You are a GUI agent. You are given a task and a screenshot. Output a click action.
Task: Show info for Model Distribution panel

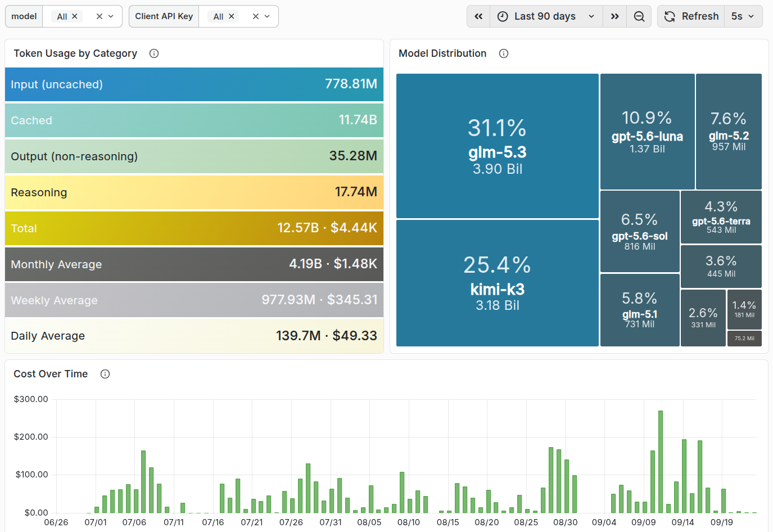click(504, 53)
